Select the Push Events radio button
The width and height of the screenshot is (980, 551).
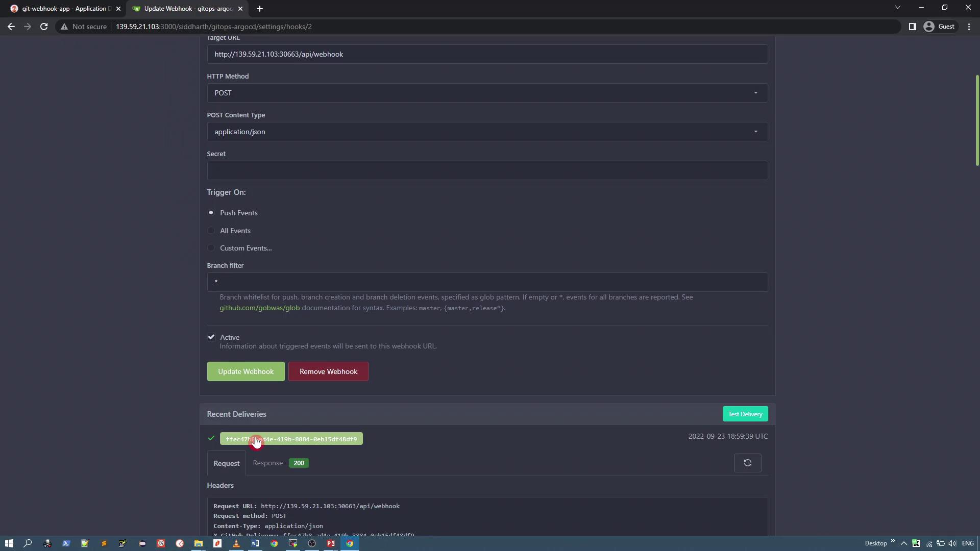point(211,213)
